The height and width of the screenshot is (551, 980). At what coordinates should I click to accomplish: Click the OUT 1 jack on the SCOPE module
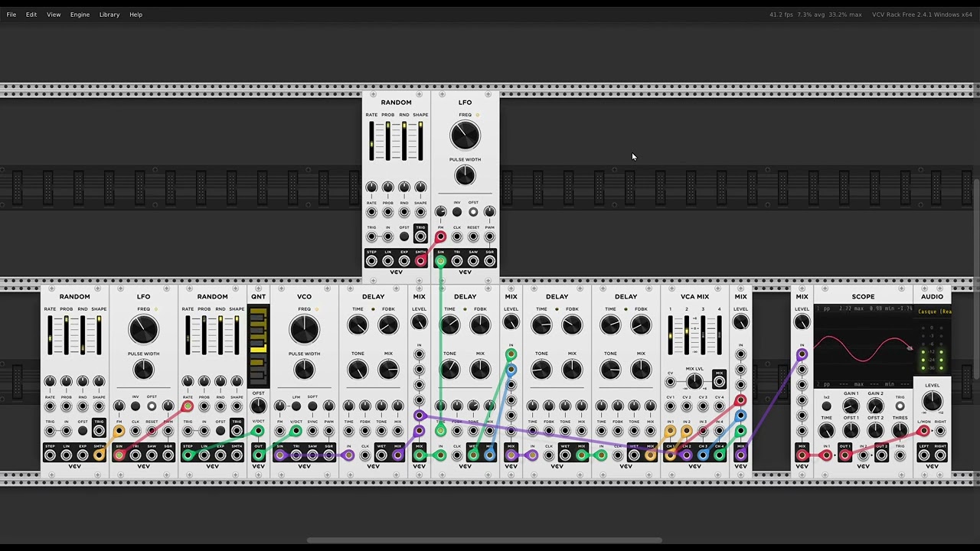(x=844, y=455)
